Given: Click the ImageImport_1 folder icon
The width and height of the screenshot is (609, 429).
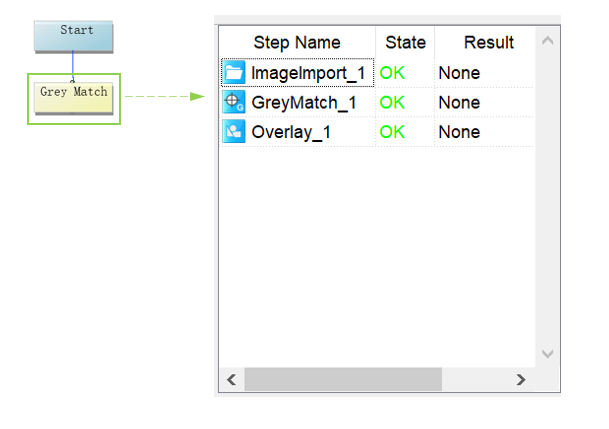Looking at the screenshot, I should coord(234,73).
